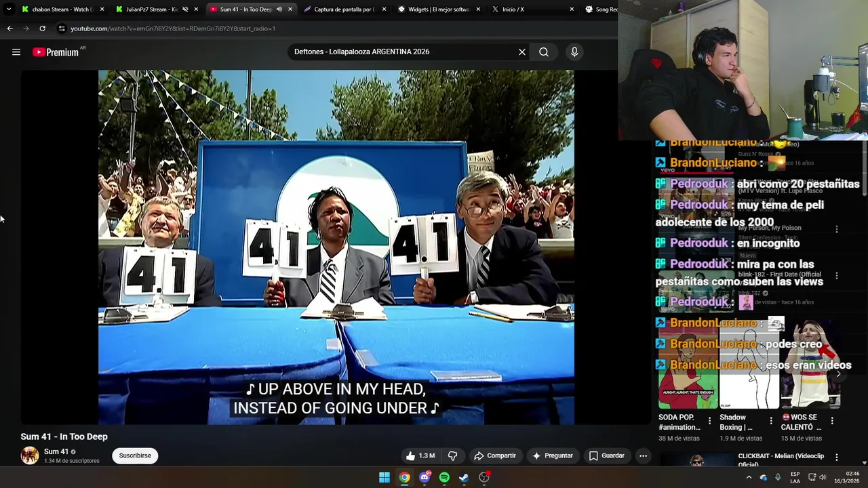The image size is (868, 488).
Task: Open more actions ellipsis beside Guardar
Action: 643,455
